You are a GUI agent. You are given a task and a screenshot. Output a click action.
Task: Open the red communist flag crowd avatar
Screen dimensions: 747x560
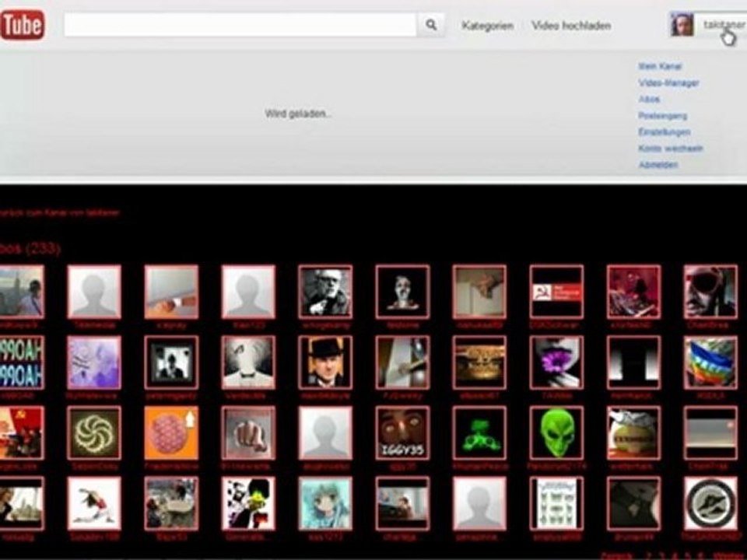[x=22, y=433]
